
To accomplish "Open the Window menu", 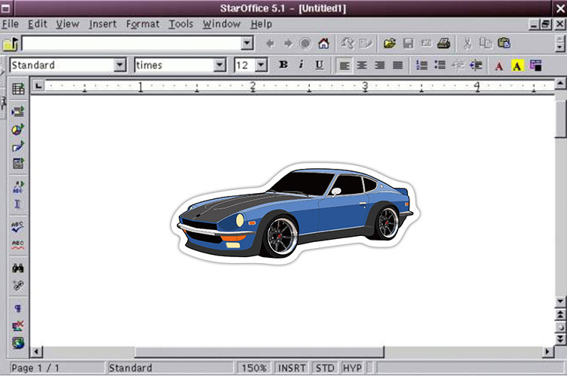I will pos(222,24).
